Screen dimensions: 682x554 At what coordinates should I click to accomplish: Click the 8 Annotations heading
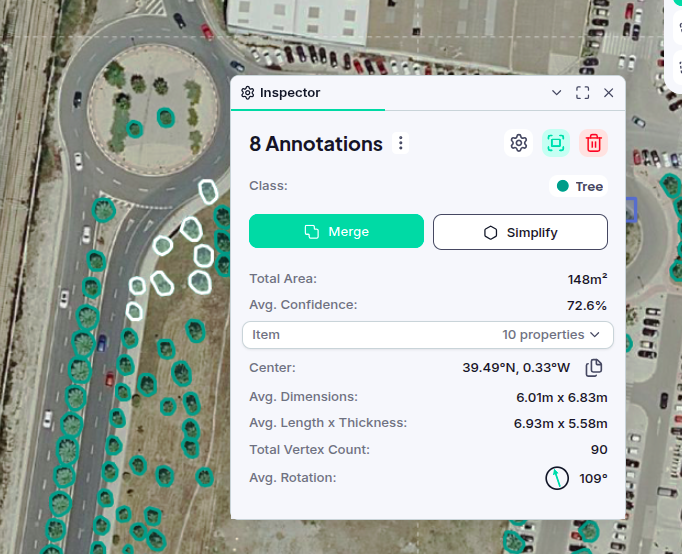click(x=316, y=144)
